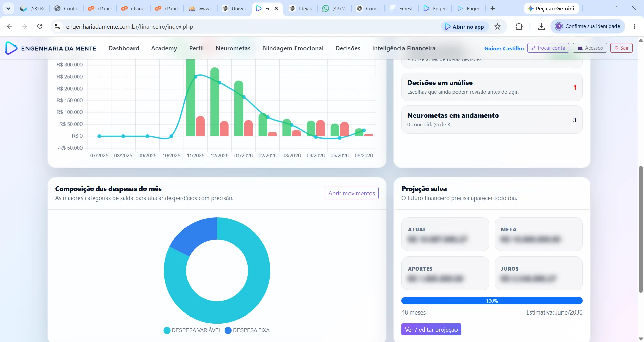Viewport: 644px width, 342px height.
Task: Open the Academy menu item
Action: [x=164, y=48]
